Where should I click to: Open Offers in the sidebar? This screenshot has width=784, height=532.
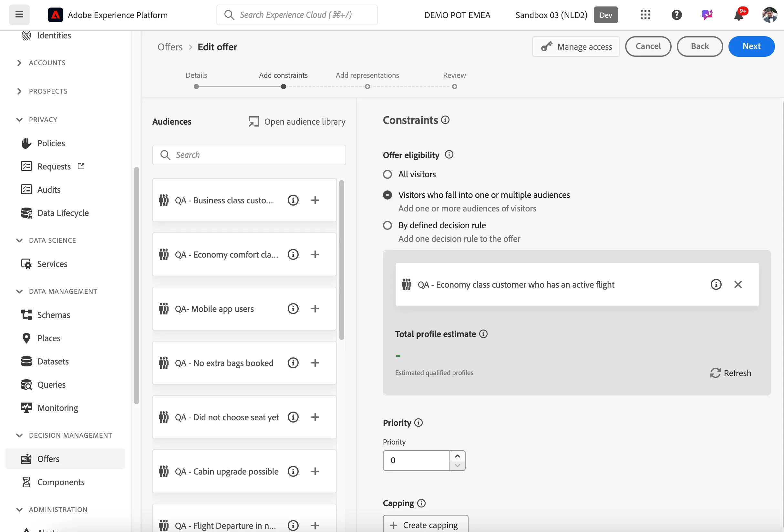[x=65, y=458]
